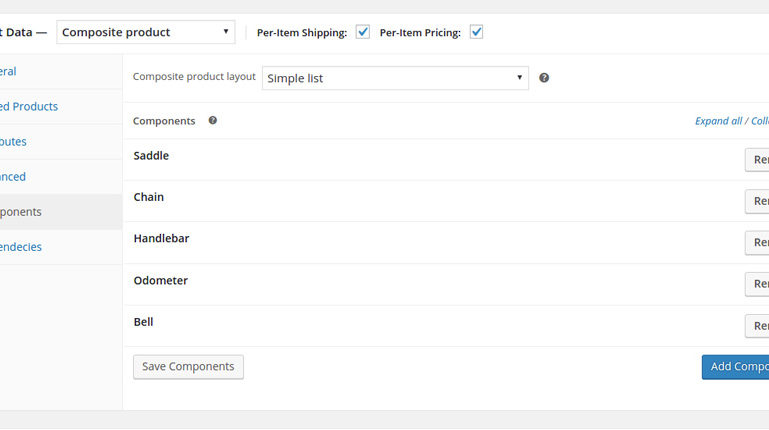Viewport: 769px width, 430px height.
Task: Select the Dependencies tab
Action: click(x=21, y=247)
